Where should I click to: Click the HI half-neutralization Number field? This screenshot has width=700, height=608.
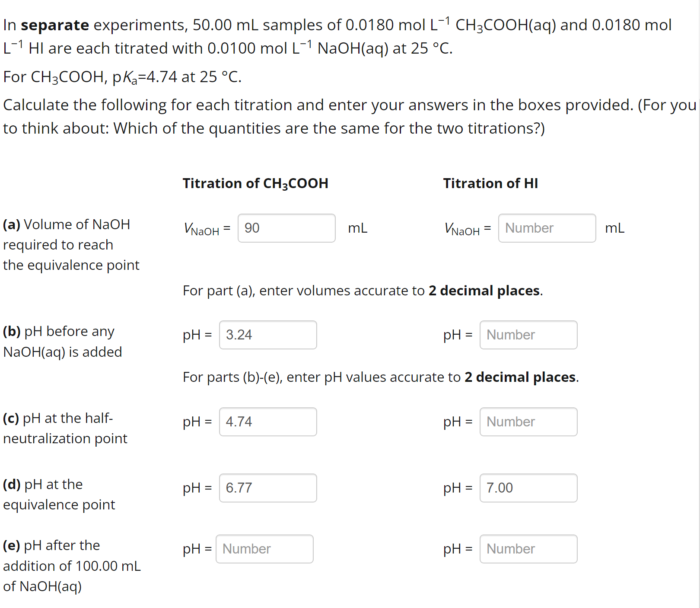528,422
